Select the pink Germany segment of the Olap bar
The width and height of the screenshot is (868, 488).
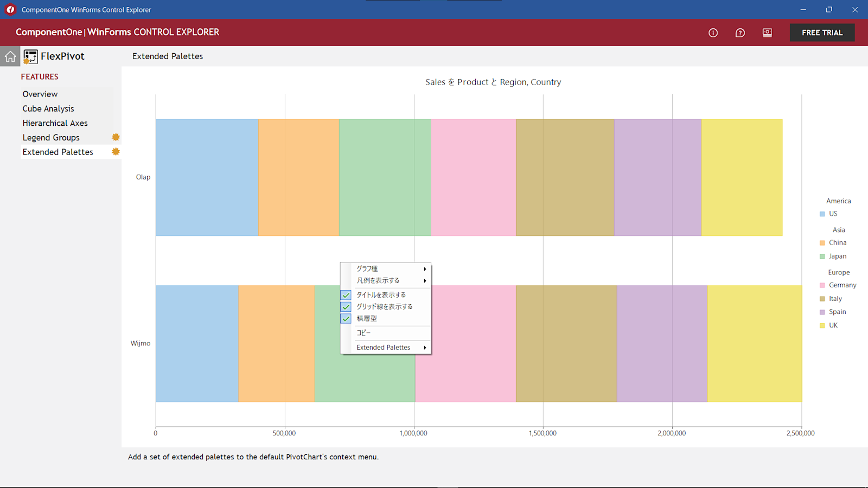coord(474,177)
